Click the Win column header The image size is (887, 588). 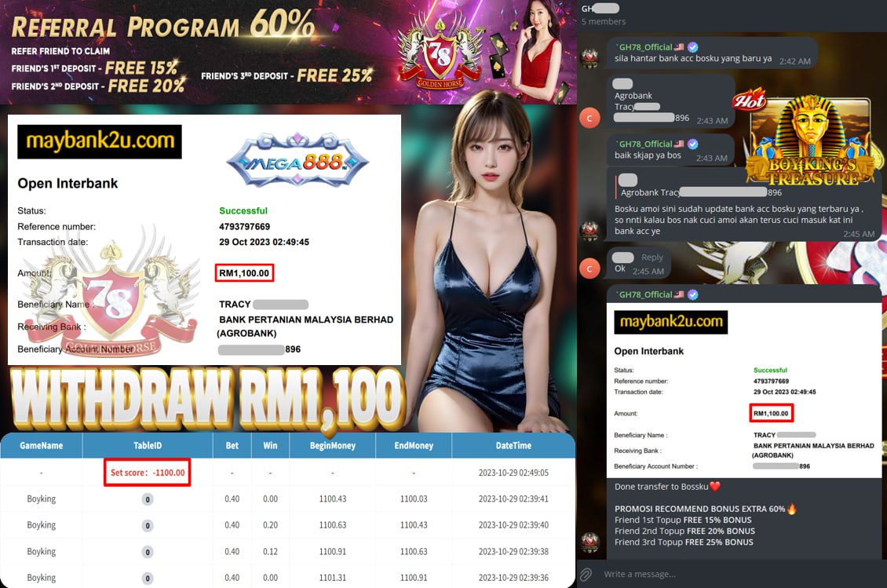pos(270,446)
